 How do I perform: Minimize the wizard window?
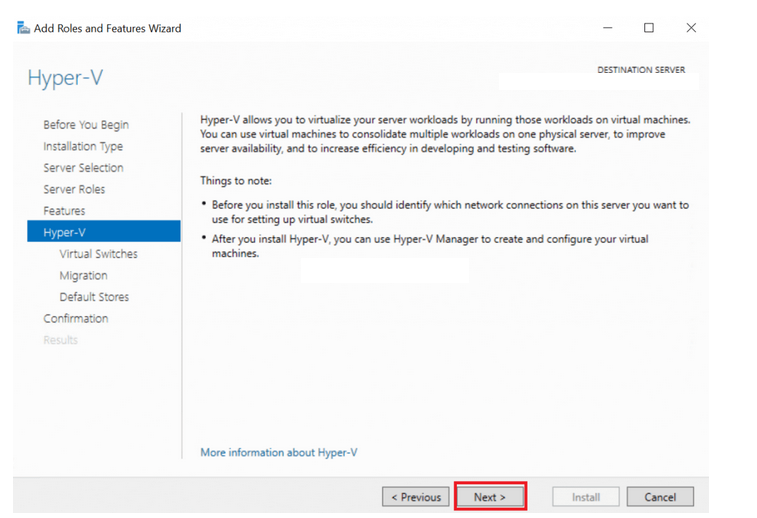[x=608, y=28]
